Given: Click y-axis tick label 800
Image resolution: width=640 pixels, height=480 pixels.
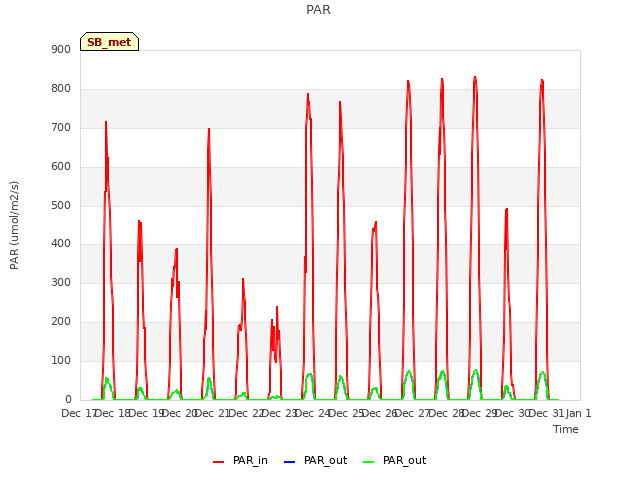Looking at the screenshot, I should pos(61,89).
